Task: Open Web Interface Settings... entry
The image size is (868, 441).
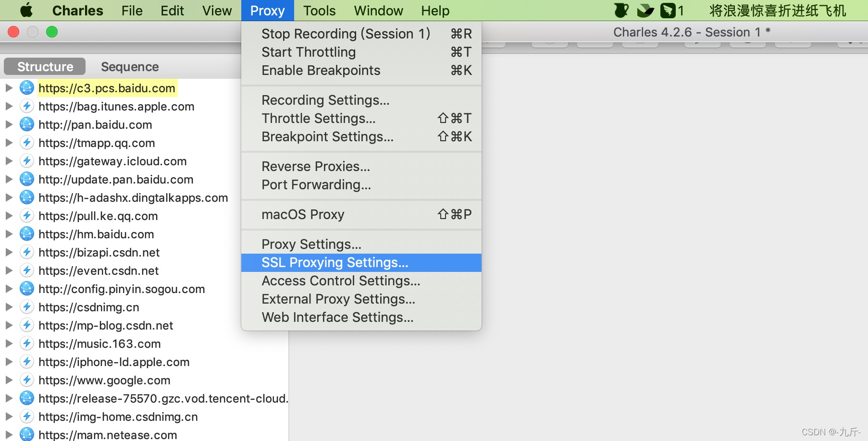Action: coord(361,317)
